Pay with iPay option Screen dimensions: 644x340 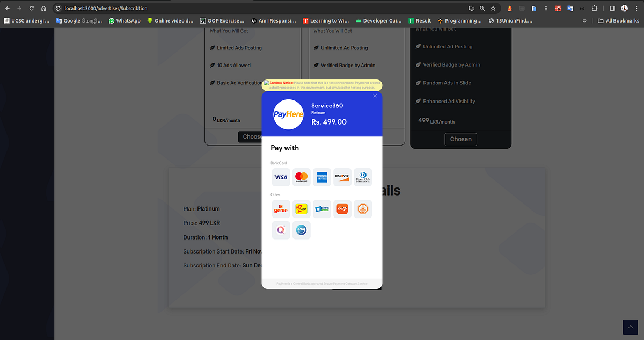click(301, 230)
